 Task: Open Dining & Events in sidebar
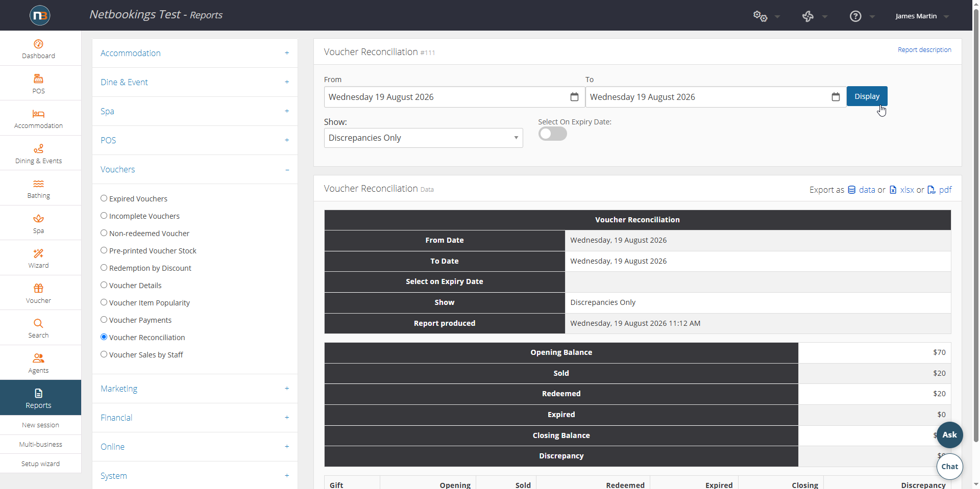click(x=39, y=153)
